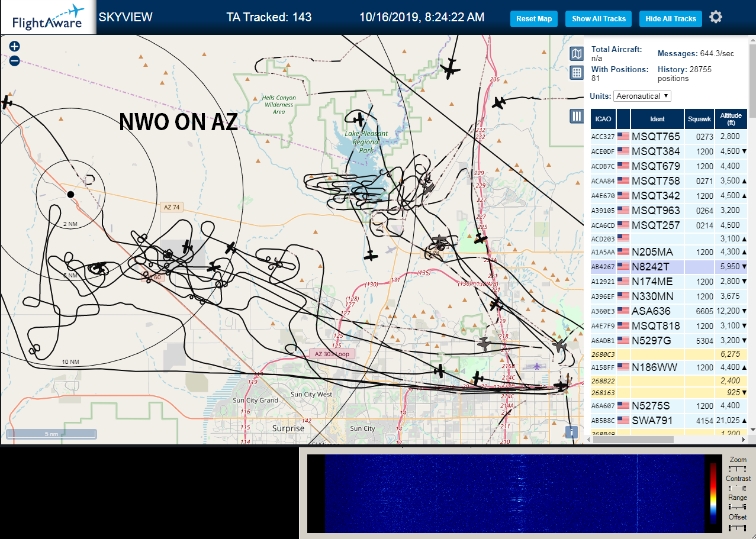The height and width of the screenshot is (539, 756).
Task: Click the AZ 303 Loop road label
Action: [332, 354]
